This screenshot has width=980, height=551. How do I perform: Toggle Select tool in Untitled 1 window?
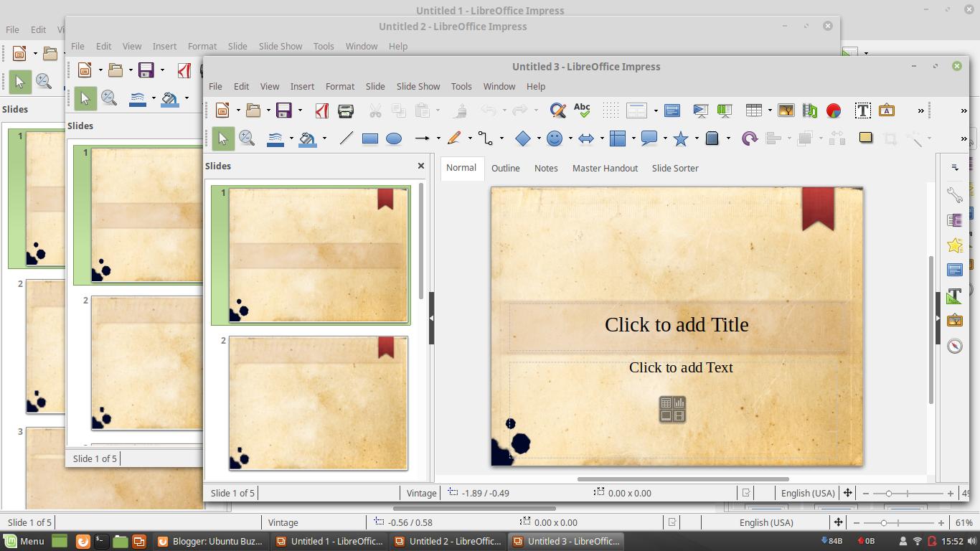[19, 82]
